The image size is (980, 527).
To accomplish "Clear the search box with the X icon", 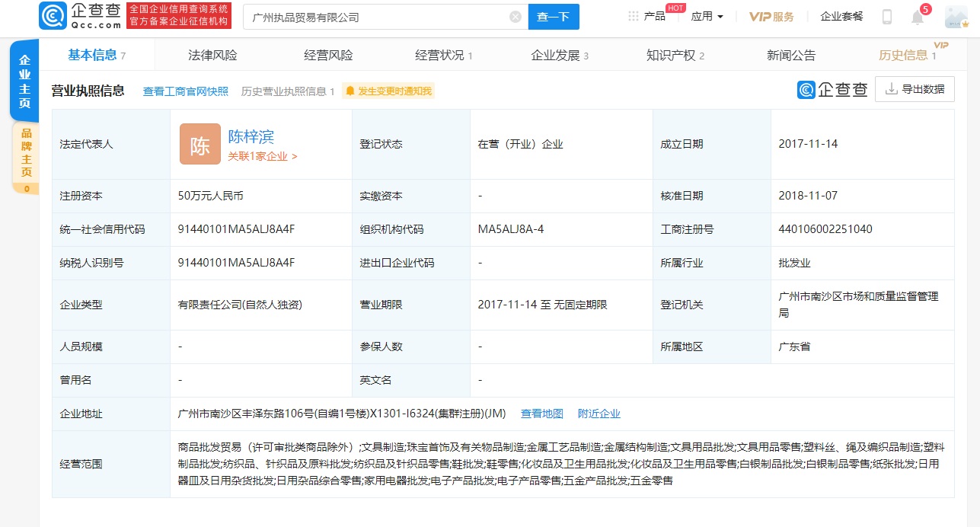I will point(515,16).
